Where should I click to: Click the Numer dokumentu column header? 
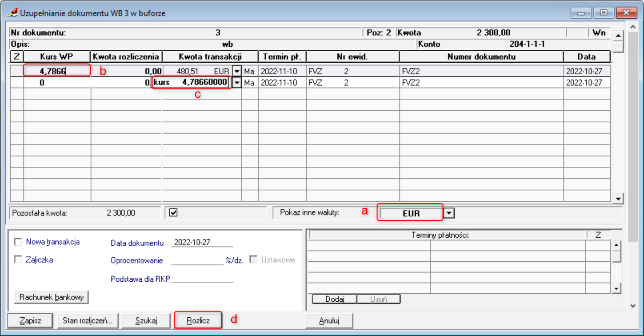point(481,57)
